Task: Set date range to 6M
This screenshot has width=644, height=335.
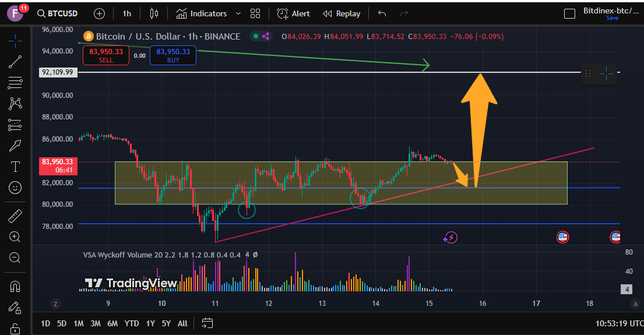Action: tap(112, 323)
